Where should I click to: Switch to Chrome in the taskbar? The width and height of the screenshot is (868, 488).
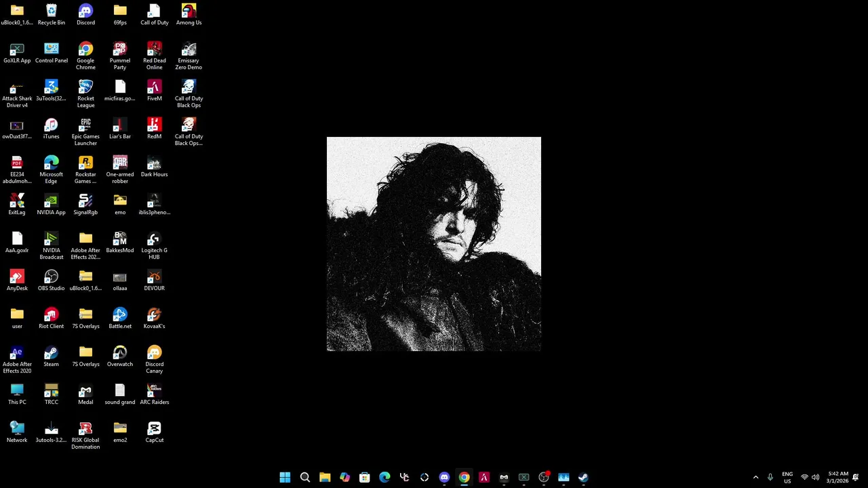click(464, 477)
